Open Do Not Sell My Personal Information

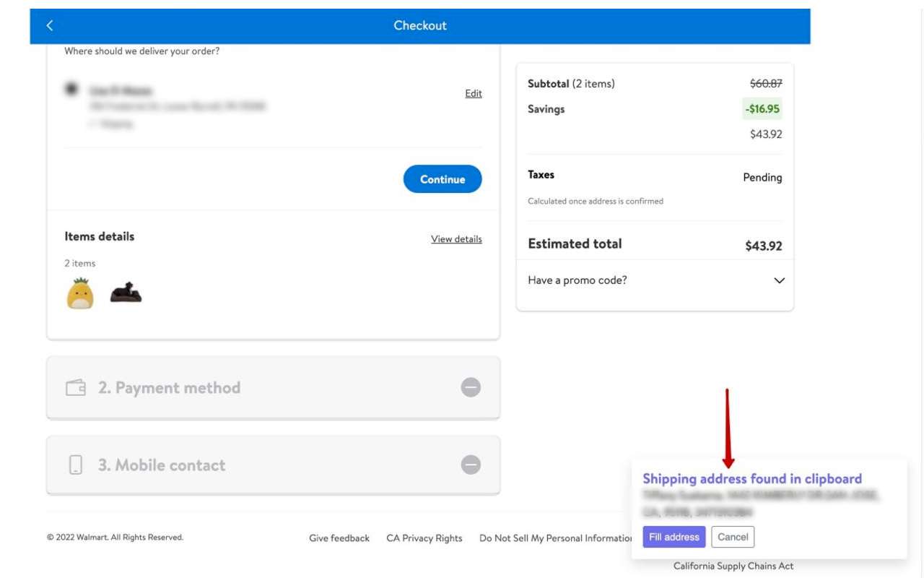tap(556, 538)
